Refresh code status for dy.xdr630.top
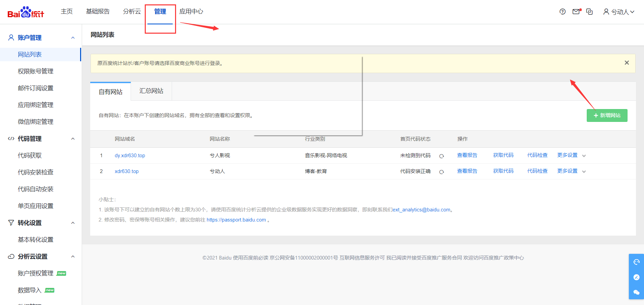The image size is (644, 305). tap(442, 156)
